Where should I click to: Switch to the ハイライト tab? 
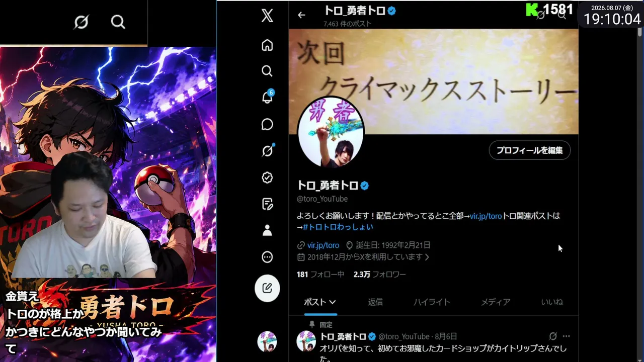pos(432,302)
